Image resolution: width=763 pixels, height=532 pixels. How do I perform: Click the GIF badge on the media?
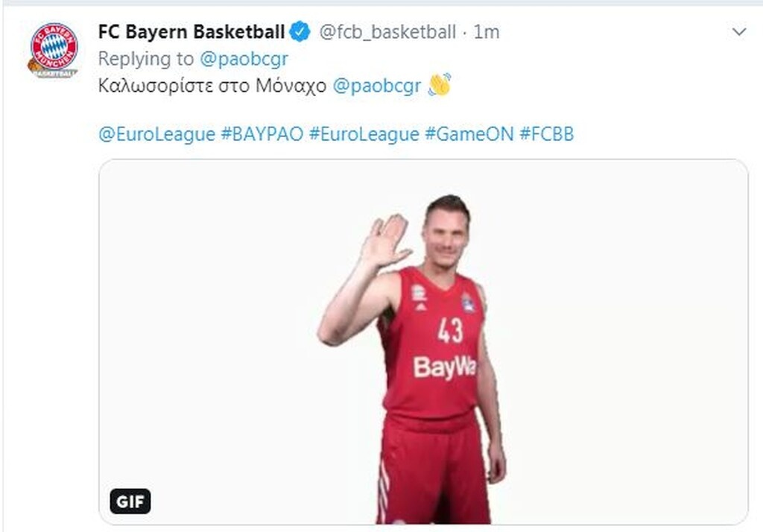130,501
